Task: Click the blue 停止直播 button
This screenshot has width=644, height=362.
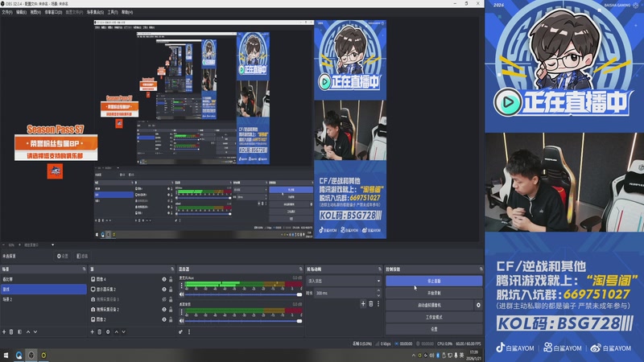Action: pyautogui.click(x=434, y=281)
